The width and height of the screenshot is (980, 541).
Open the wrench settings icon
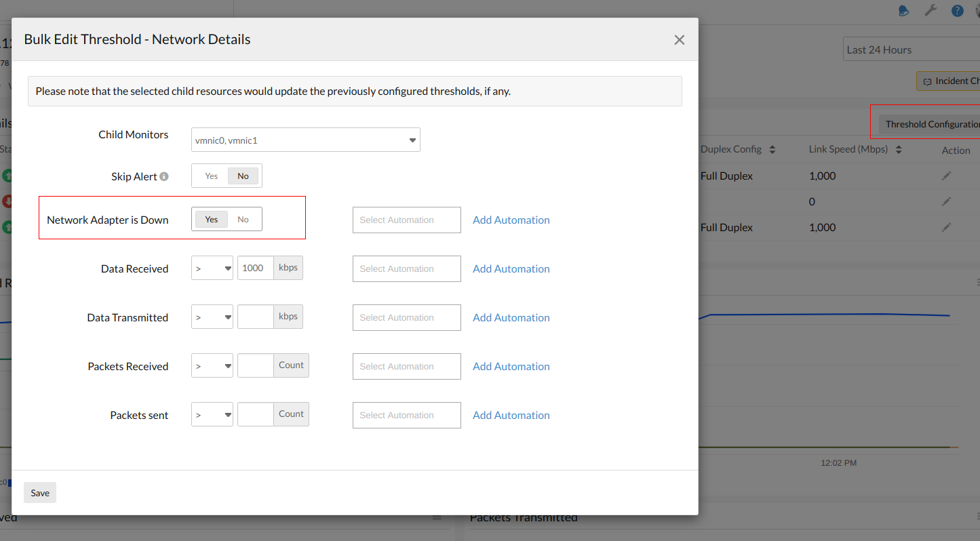[x=930, y=10]
